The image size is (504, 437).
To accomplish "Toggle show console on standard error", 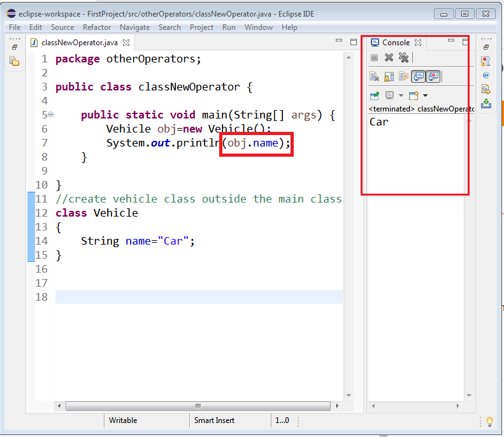I will [x=433, y=76].
